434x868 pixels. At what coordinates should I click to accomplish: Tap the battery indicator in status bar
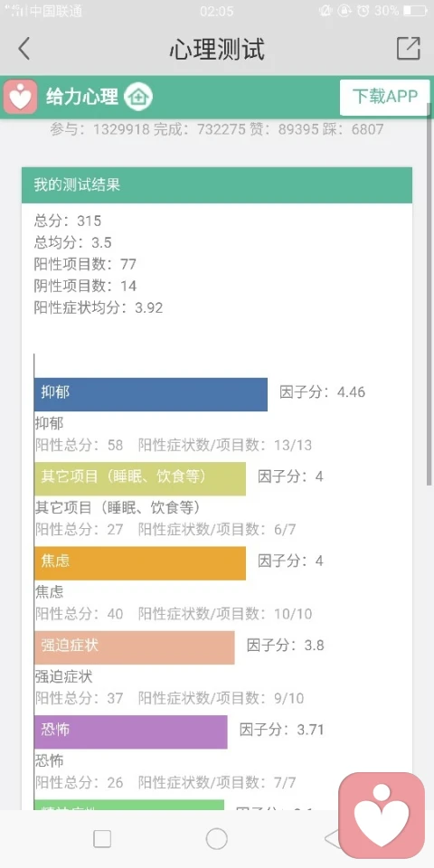click(415, 11)
